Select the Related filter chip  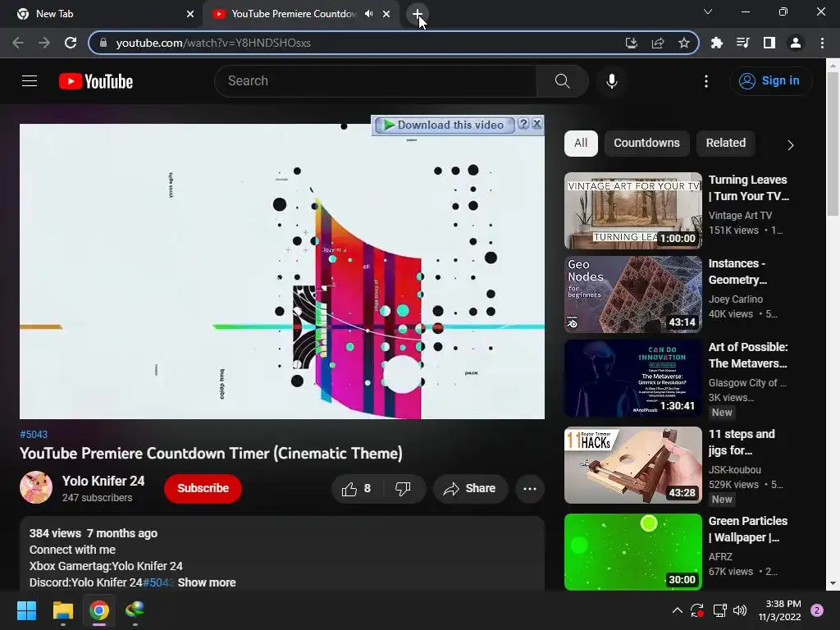[725, 143]
